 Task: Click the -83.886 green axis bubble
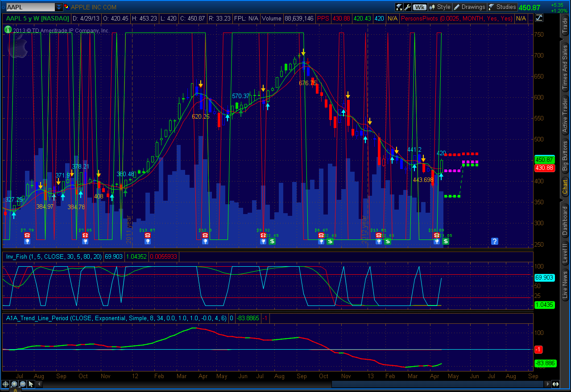pyautogui.click(x=545, y=363)
